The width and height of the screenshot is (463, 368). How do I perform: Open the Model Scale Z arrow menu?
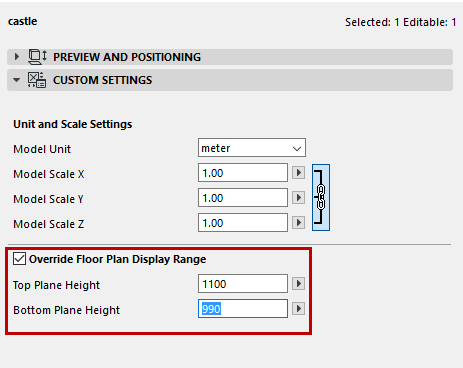(298, 223)
